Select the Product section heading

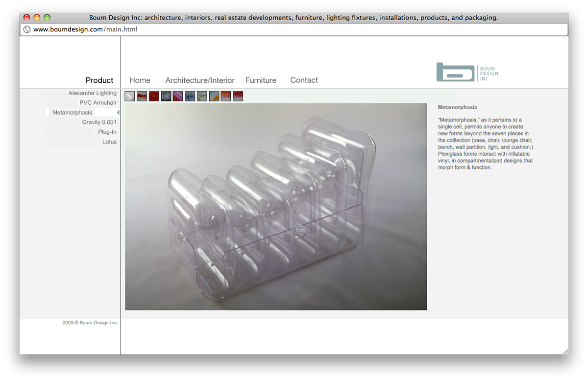point(99,80)
